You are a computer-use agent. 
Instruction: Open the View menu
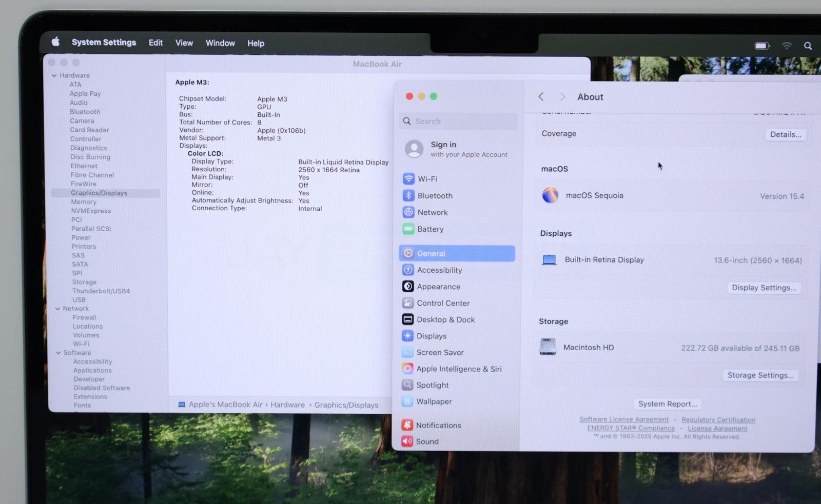click(184, 43)
